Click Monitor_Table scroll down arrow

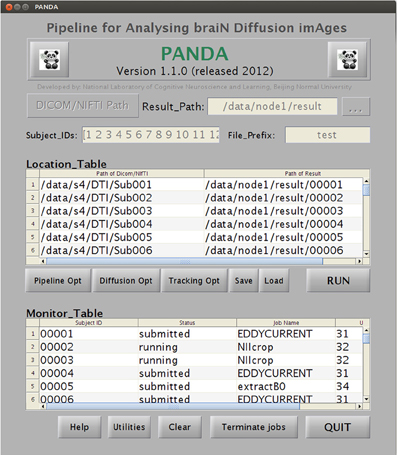coord(366,399)
